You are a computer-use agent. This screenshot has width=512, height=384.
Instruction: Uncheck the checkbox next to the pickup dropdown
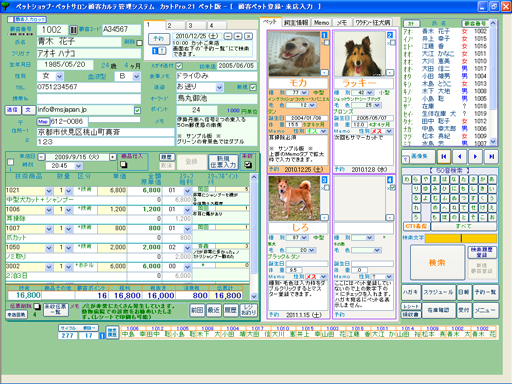pos(253,87)
